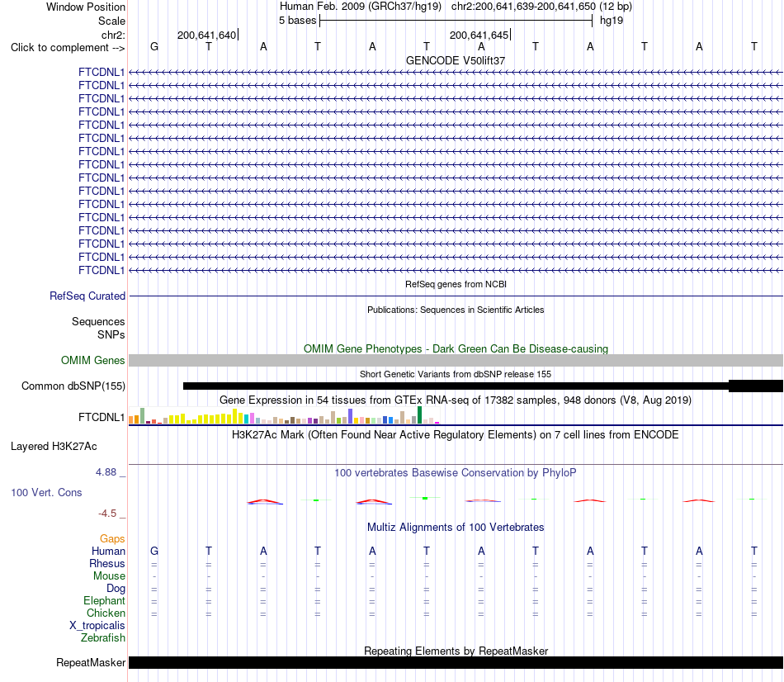Image resolution: width=784 pixels, height=682 pixels.
Task: Click the thin black dbSNP variant bar
Action: click(456, 386)
